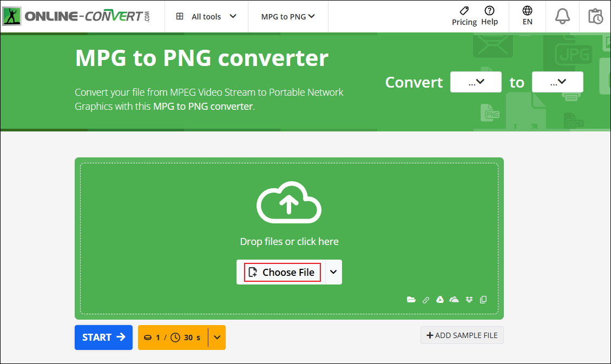
Task: Select upload from OneDrive icon
Action: [x=455, y=299]
